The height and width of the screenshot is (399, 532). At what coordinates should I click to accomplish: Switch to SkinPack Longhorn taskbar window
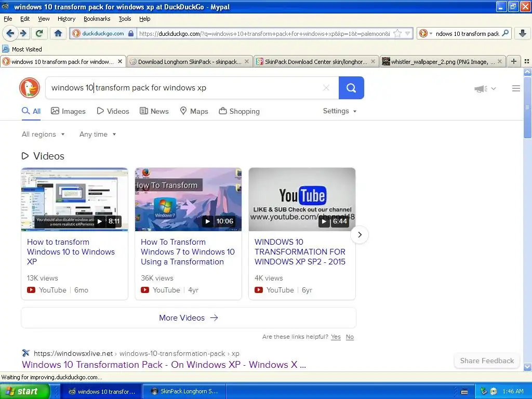tap(184, 391)
